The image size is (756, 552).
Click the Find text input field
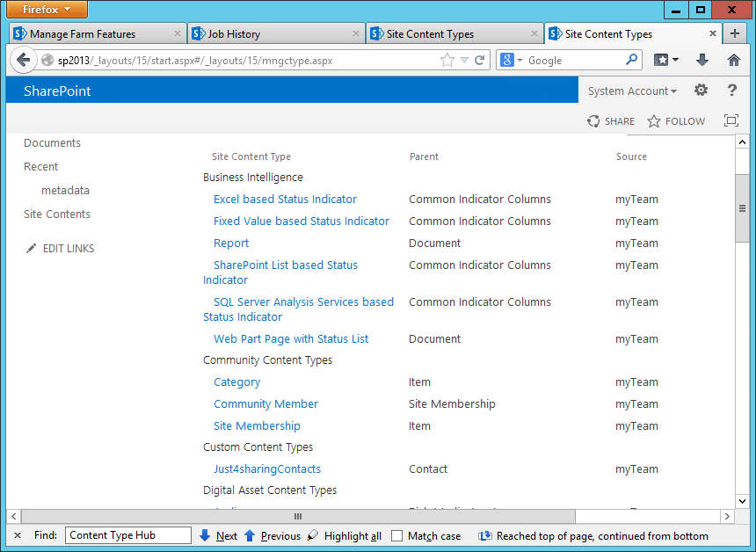pyautogui.click(x=128, y=535)
